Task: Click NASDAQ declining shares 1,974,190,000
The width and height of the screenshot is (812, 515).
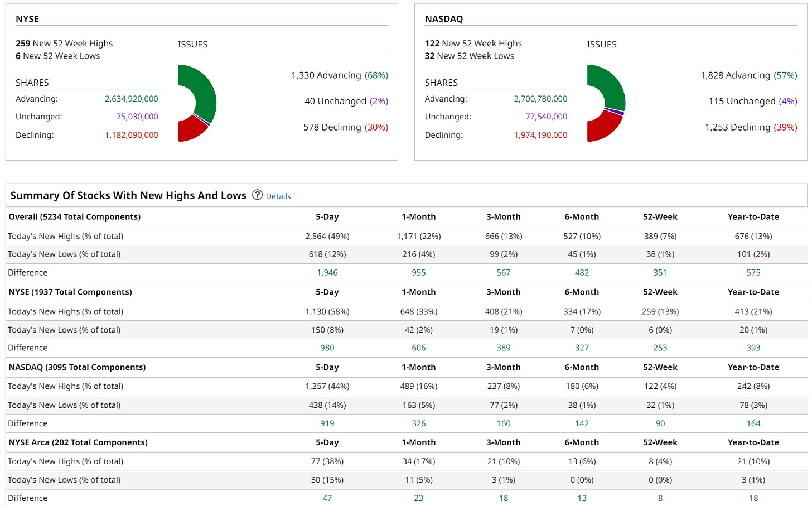Action: click(541, 135)
